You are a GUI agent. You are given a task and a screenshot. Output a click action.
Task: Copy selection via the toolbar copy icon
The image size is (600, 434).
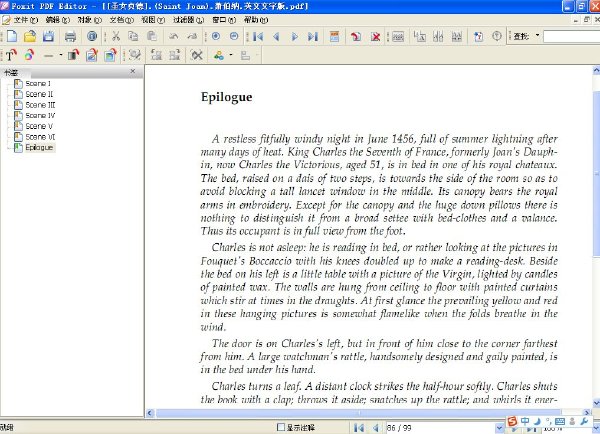tap(133, 36)
